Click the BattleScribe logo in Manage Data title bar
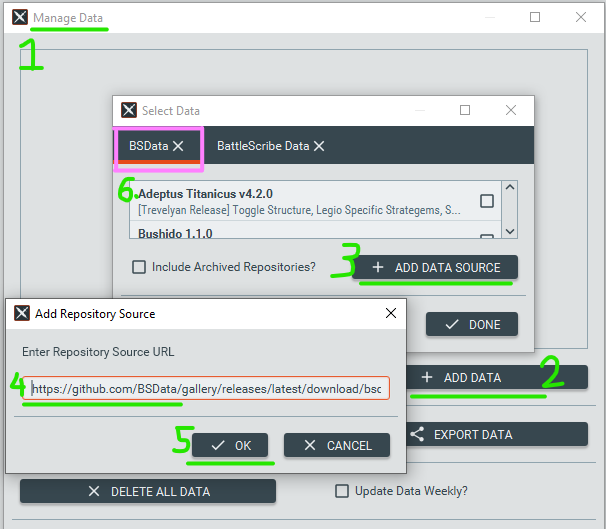 pos(20,17)
